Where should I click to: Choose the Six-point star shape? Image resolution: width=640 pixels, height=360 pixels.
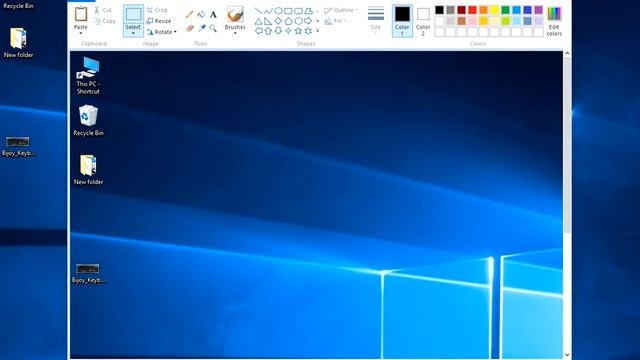309,31
